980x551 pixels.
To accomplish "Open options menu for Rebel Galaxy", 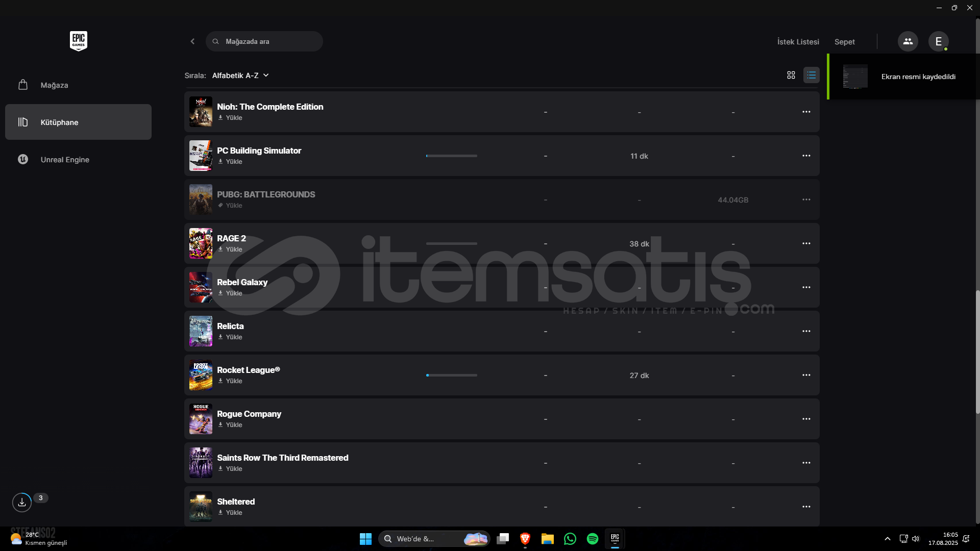I will (806, 287).
